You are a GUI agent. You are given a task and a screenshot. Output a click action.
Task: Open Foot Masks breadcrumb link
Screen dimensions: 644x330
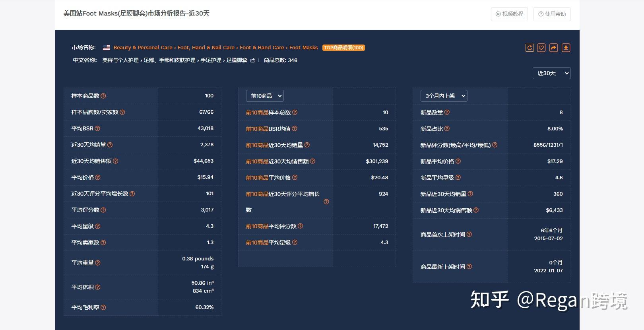click(x=304, y=48)
